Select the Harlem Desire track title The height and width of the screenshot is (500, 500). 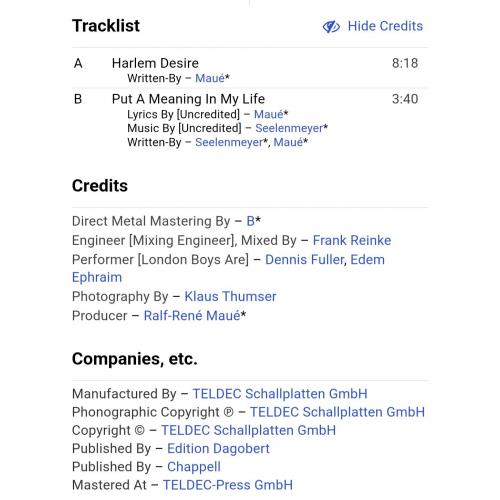[155, 63]
